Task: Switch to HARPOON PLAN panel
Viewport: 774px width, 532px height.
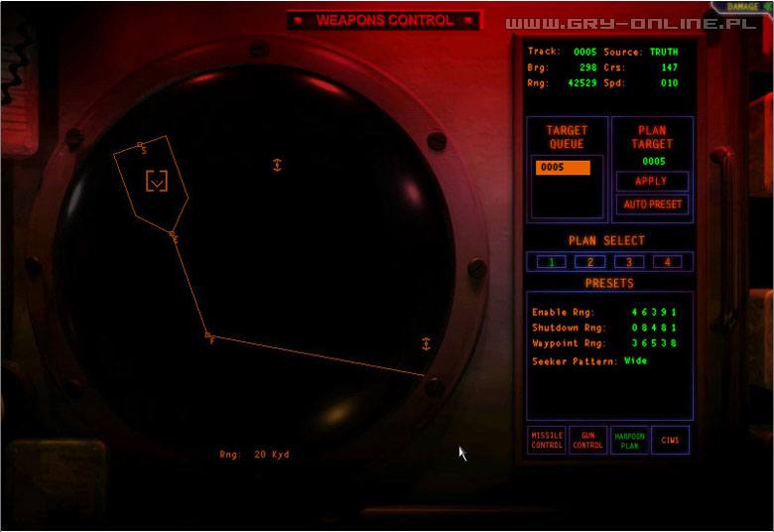Action: pos(629,440)
